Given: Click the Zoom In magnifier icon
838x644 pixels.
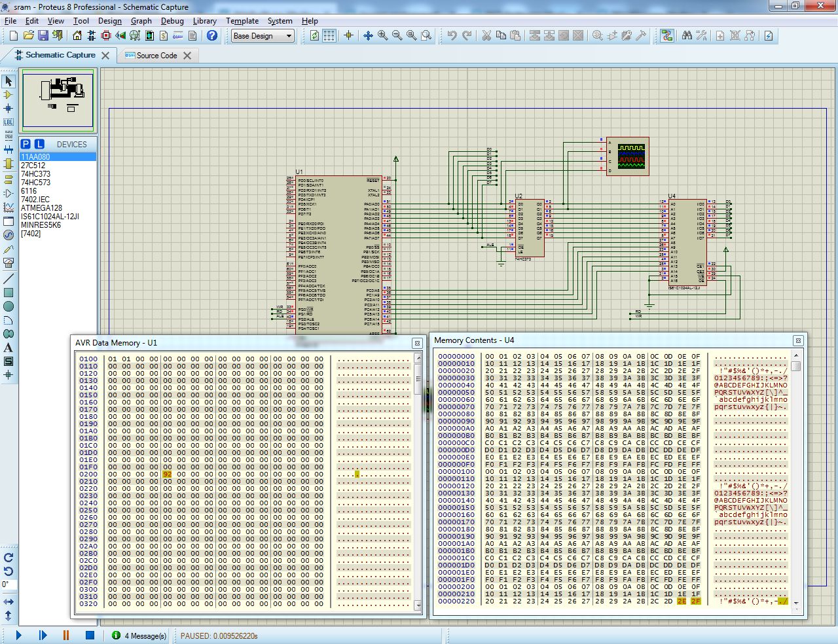Looking at the screenshot, I should 382,35.
